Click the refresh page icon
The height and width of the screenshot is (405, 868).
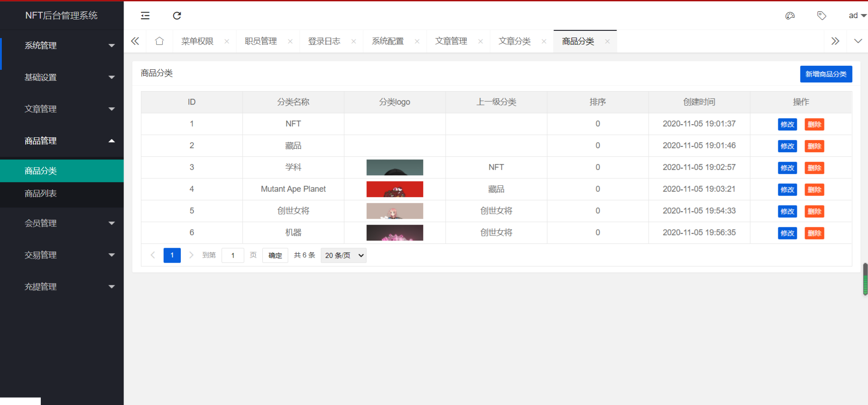[177, 16]
